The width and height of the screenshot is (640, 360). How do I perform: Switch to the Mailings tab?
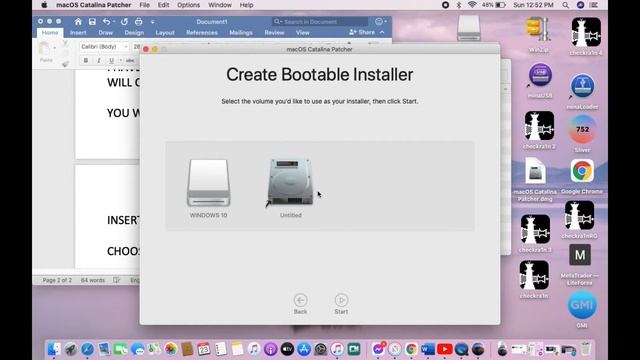241,33
